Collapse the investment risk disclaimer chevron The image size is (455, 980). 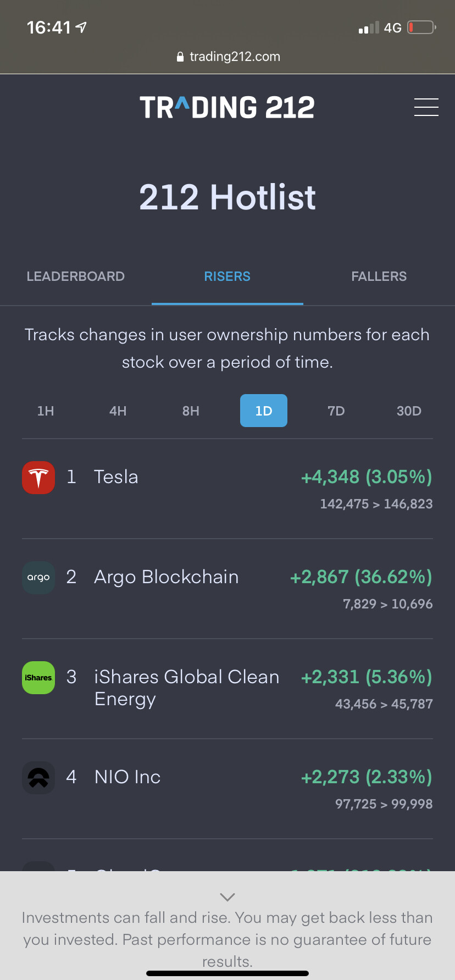pyautogui.click(x=227, y=897)
